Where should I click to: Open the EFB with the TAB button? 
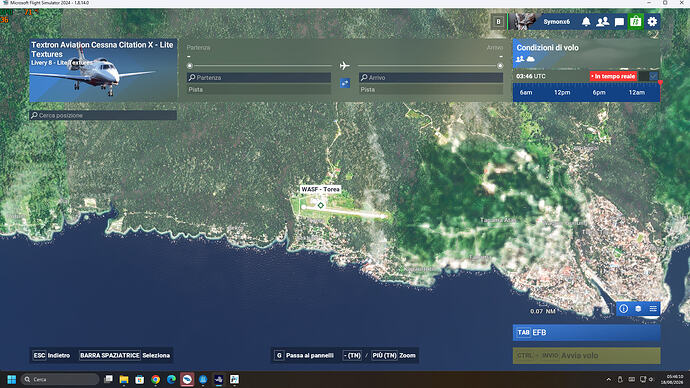586,333
